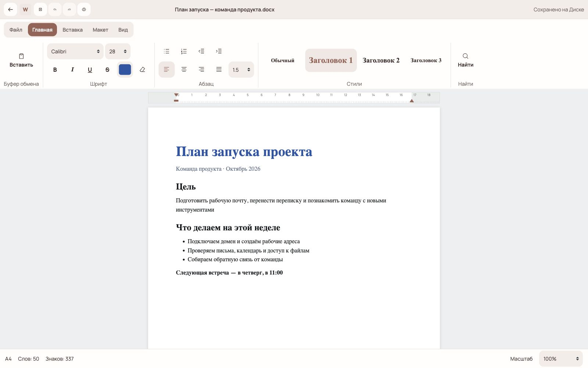This screenshot has height=368, width=588.
Task: Undo the last action
Action: point(55,10)
